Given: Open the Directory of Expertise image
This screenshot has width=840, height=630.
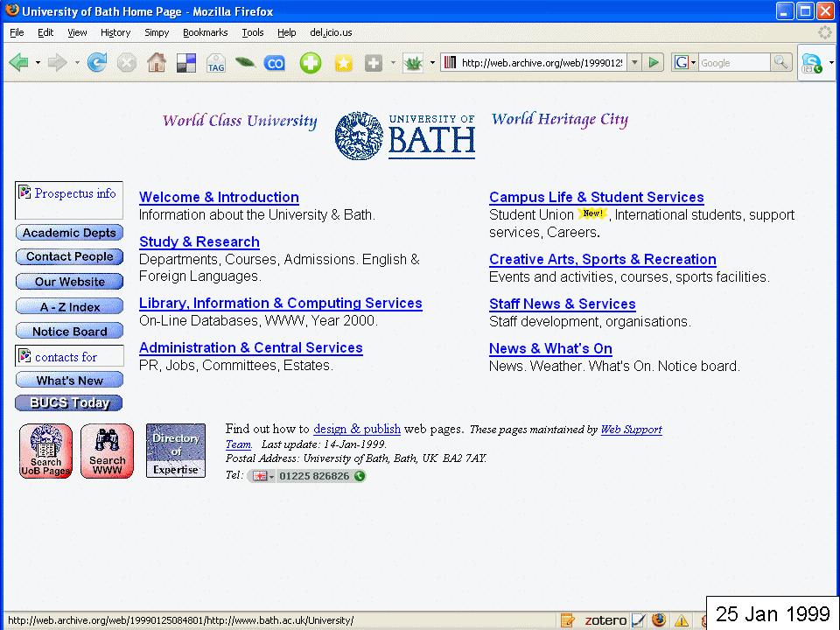Looking at the screenshot, I should 176,451.
